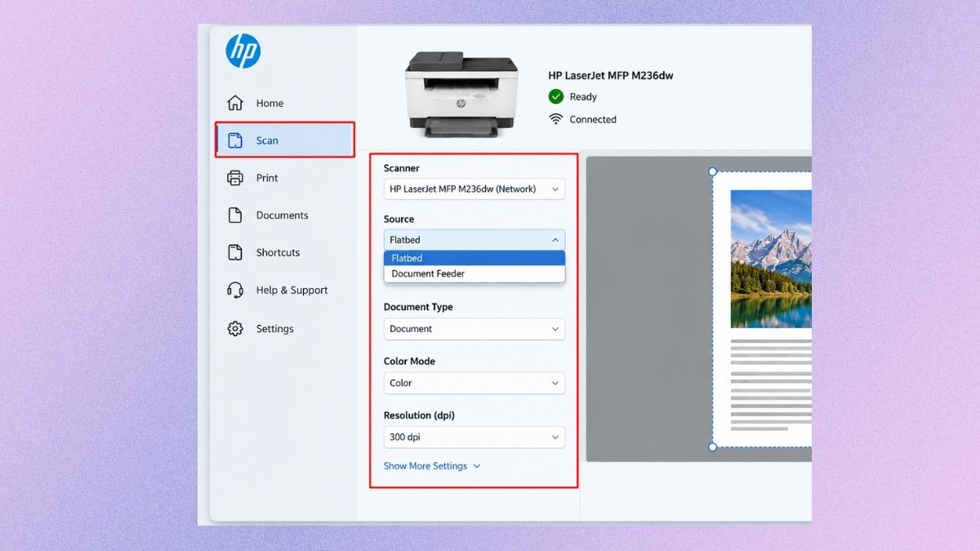This screenshot has width=980, height=551.
Task: Click the Show More Settings chevron
Action: coord(477,466)
